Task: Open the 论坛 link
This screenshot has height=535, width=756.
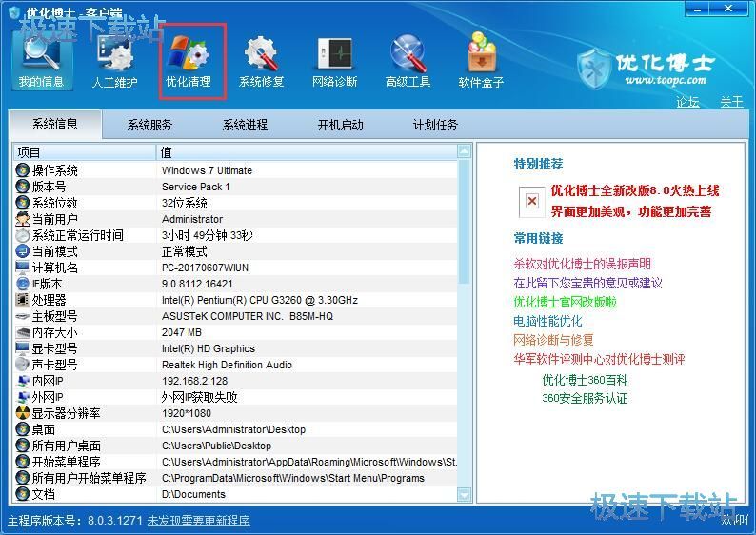Action: (x=687, y=102)
